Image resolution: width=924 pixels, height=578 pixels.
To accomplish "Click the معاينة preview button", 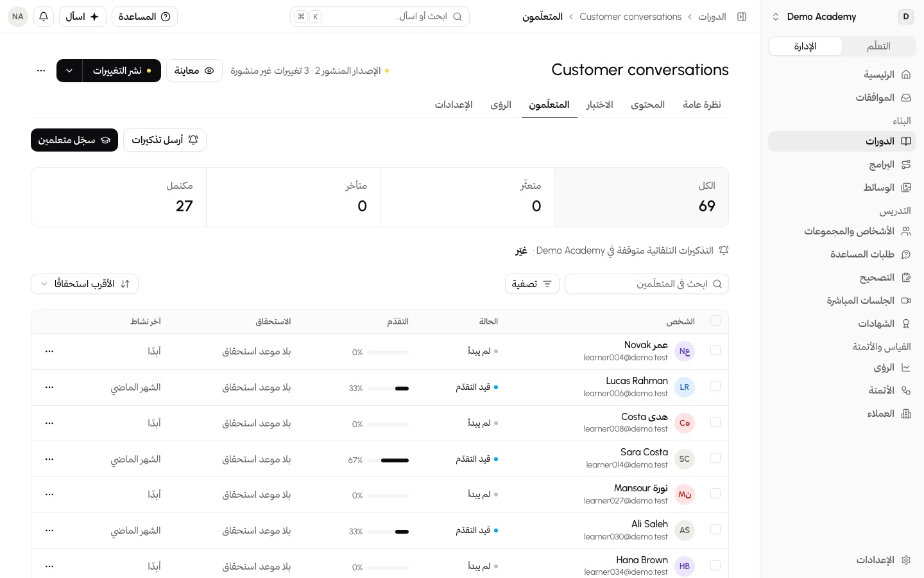I will (x=194, y=71).
